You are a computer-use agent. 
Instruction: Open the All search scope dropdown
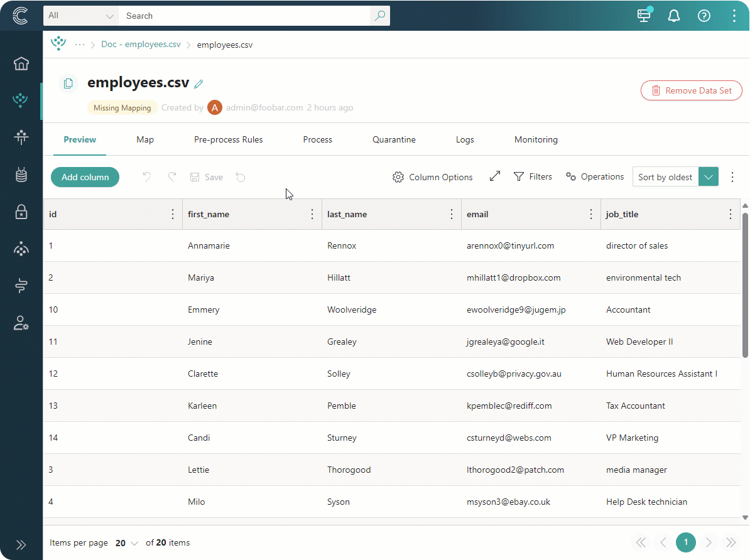tap(80, 16)
